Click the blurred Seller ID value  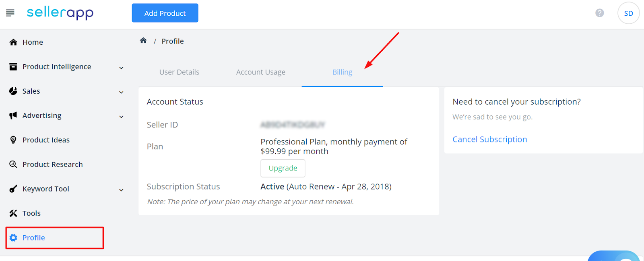pos(293,125)
